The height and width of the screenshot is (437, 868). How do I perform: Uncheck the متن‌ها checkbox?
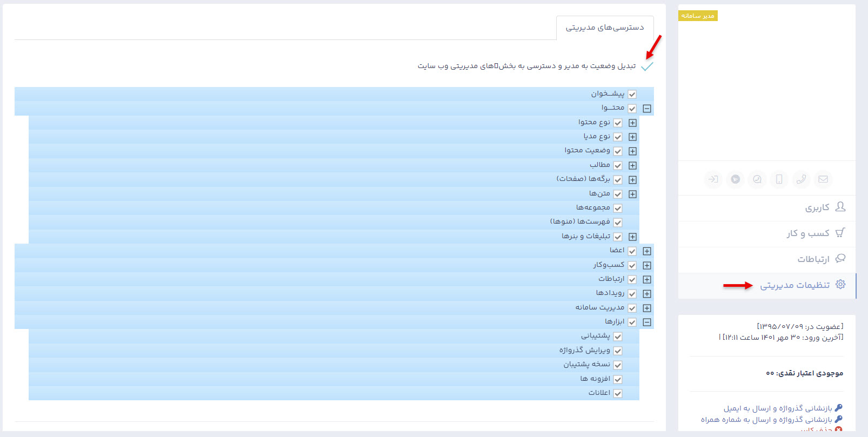618,194
